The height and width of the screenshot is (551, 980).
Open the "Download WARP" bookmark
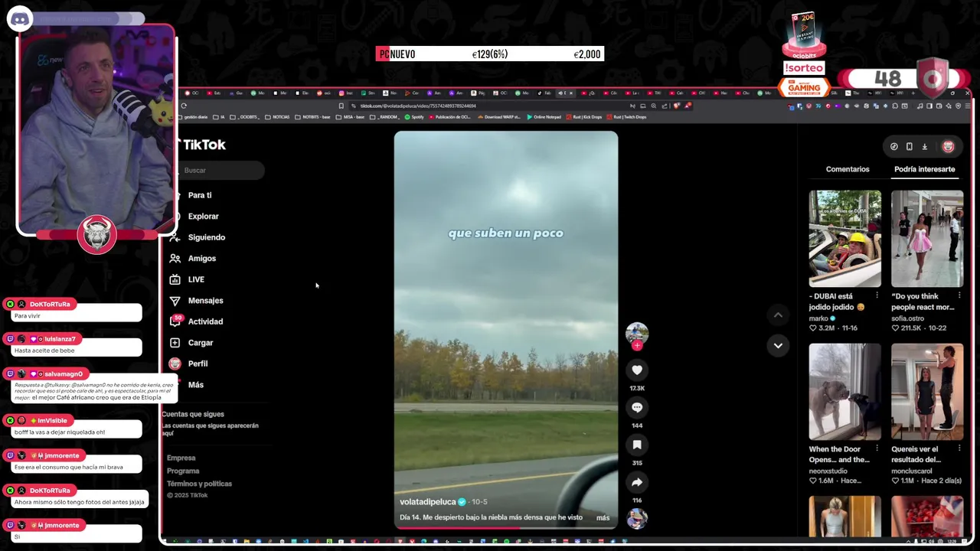499,117
